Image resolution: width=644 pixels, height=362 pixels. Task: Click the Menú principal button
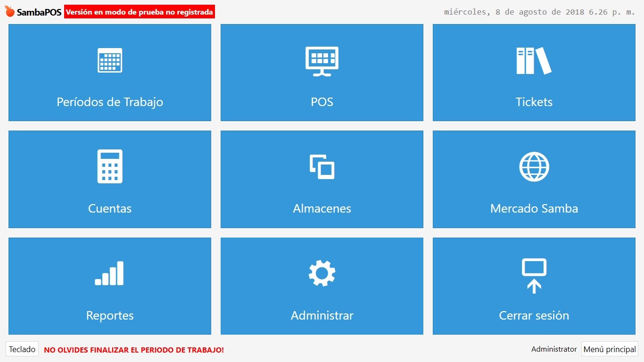[x=610, y=349]
